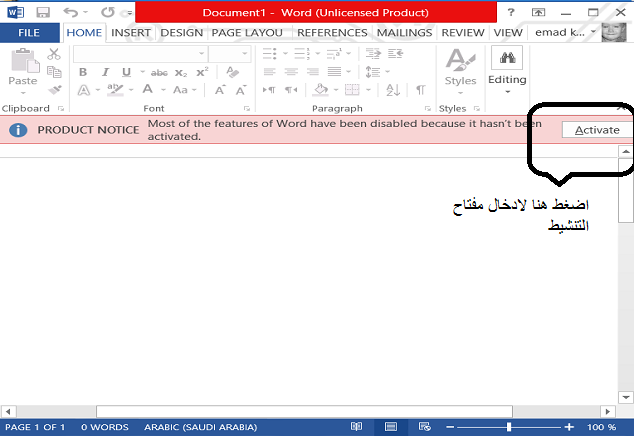Click PAGE 1 OF 1 status
Viewport: 634px width, 436px height.
point(35,427)
